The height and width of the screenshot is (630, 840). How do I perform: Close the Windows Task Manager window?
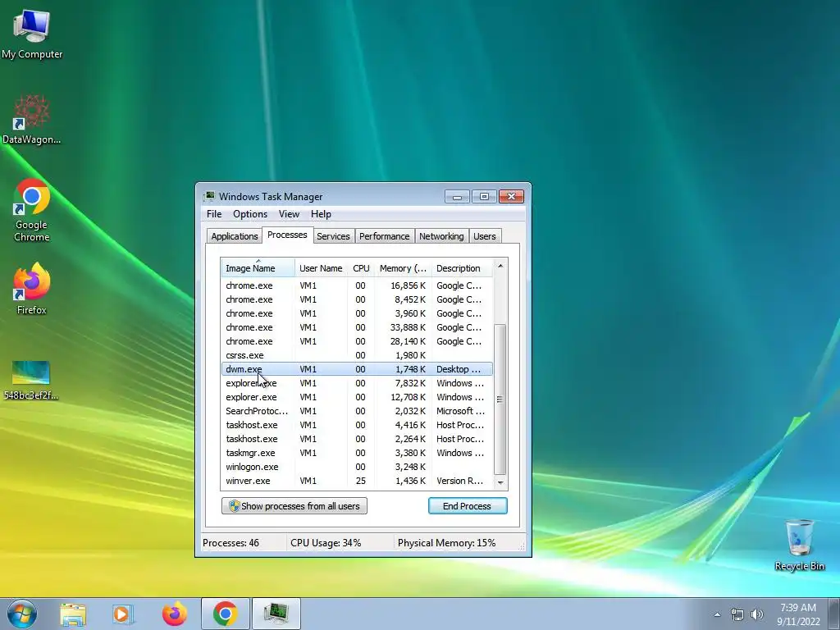click(511, 197)
